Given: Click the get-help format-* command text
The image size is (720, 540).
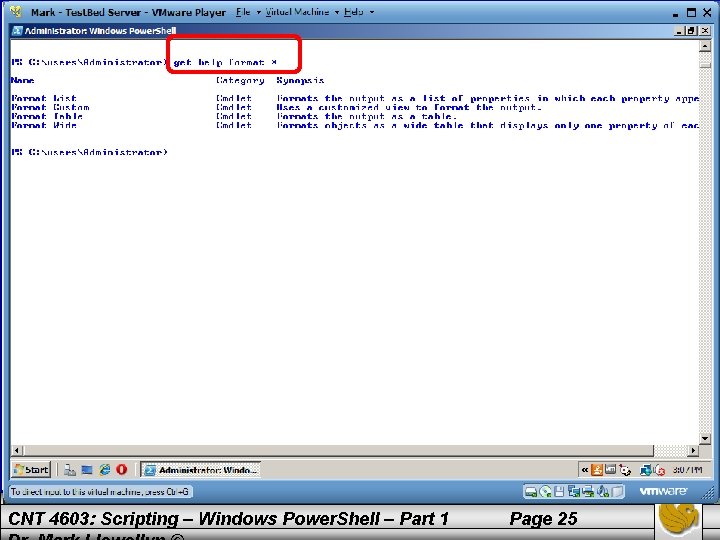Looking at the screenshot, I should pos(225,62).
